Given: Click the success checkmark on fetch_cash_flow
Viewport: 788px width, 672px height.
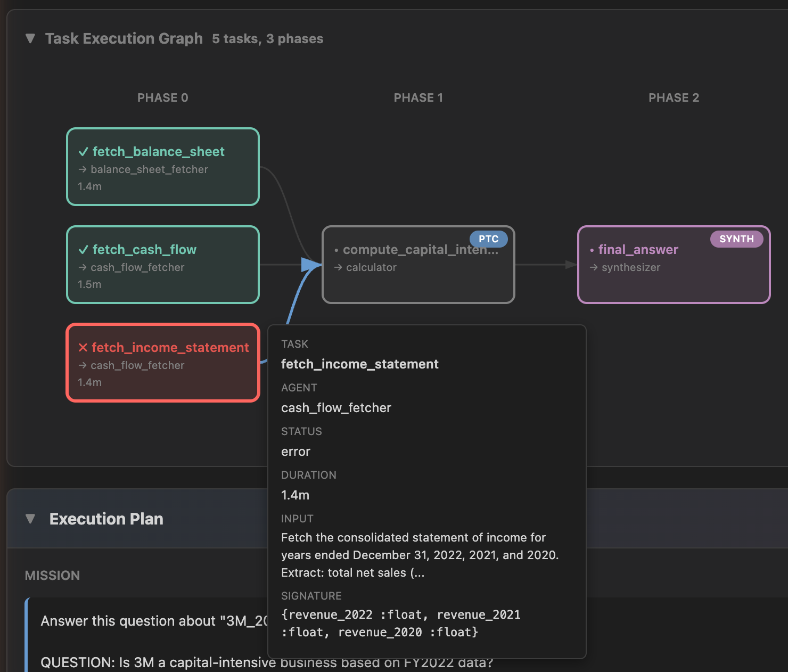Looking at the screenshot, I should click(x=83, y=249).
